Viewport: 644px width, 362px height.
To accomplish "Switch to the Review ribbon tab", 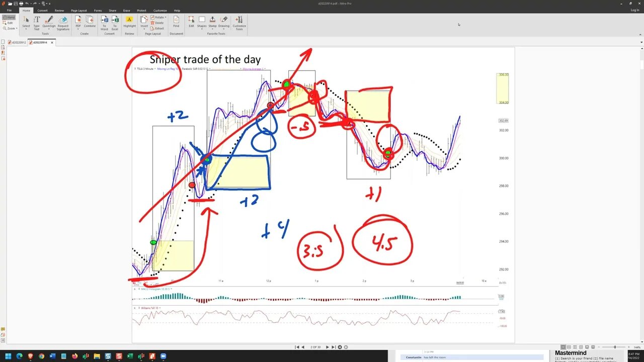I will pyautogui.click(x=59, y=10).
